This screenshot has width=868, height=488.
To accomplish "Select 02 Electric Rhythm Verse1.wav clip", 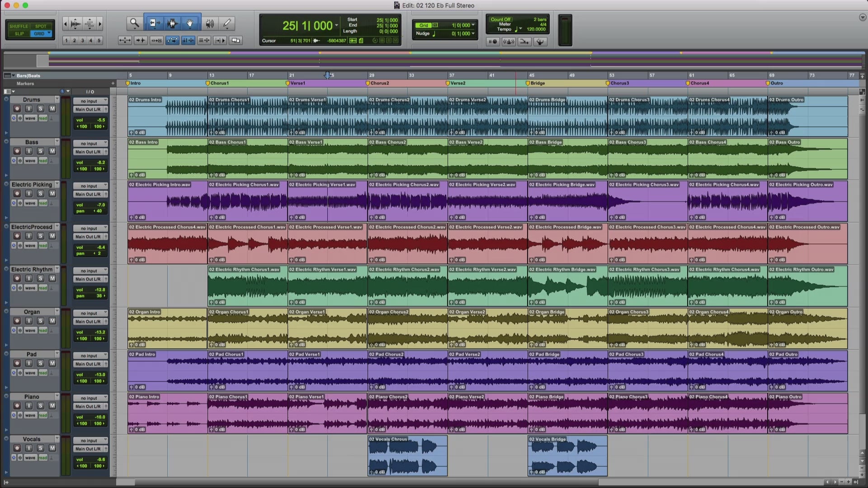I will click(x=328, y=286).
